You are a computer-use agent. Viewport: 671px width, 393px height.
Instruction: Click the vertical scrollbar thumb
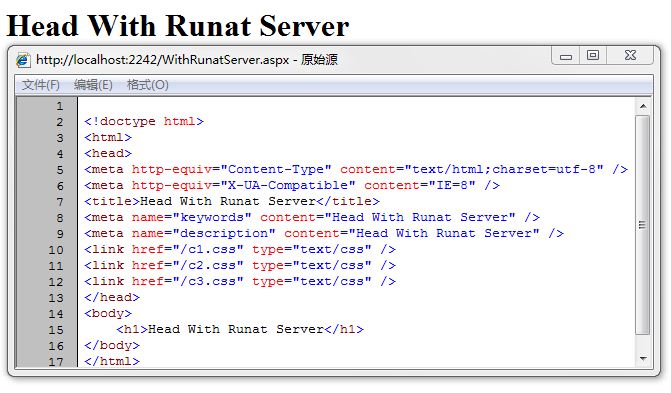(x=643, y=225)
